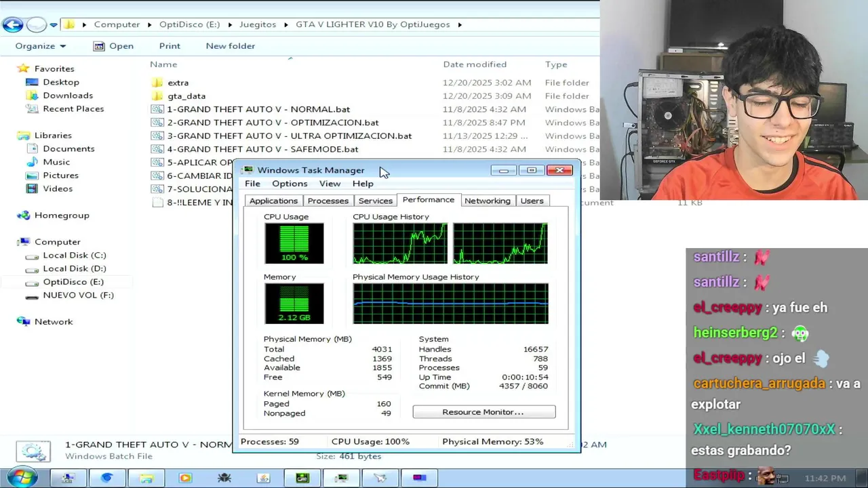
Task: Switch to the Applications tab
Action: 273,201
